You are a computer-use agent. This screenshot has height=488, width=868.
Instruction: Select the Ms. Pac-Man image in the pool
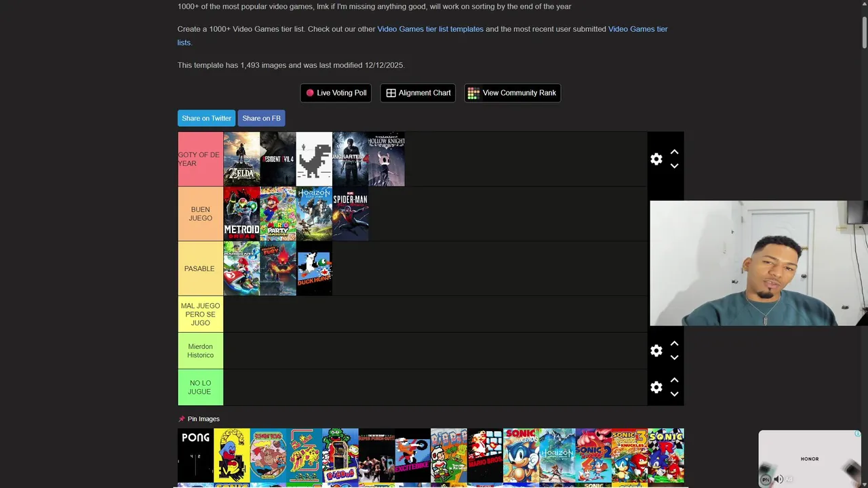(x=304, y=455)
